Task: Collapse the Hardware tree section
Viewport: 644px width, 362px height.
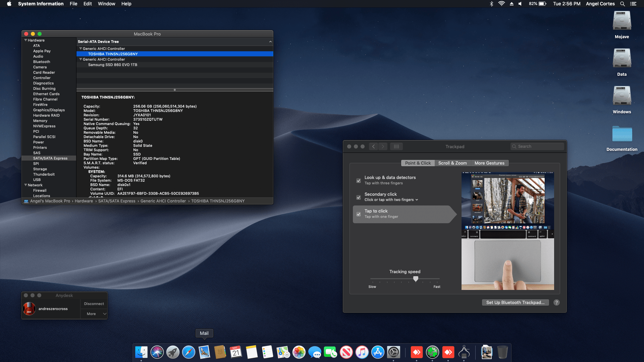Action: click(25, 40)
